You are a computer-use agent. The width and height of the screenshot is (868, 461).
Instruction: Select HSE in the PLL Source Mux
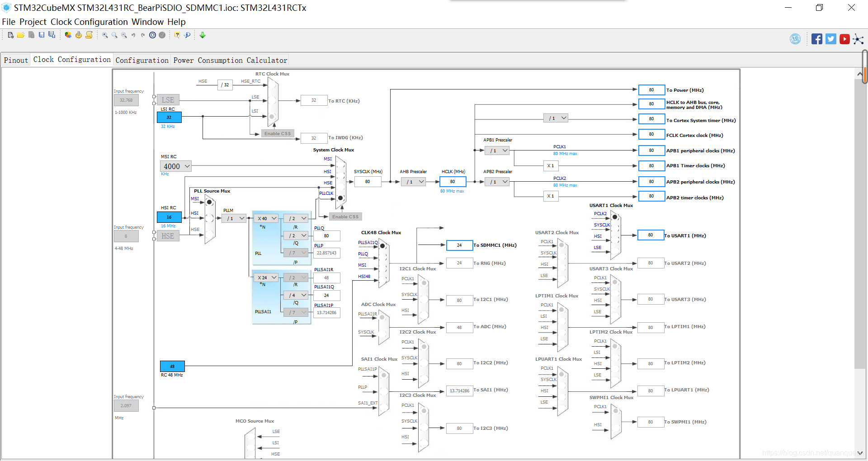209,235
